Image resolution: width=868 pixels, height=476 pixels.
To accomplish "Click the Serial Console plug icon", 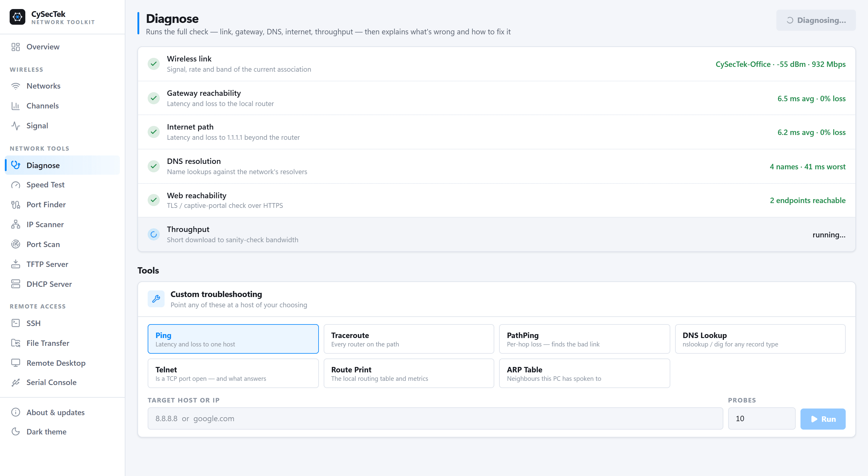I will [15, 382].
